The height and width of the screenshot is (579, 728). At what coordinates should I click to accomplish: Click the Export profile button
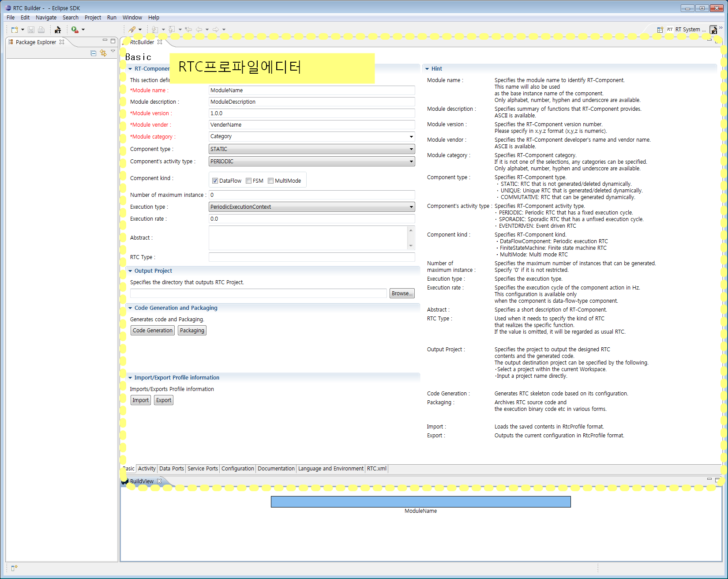(163, 400)
